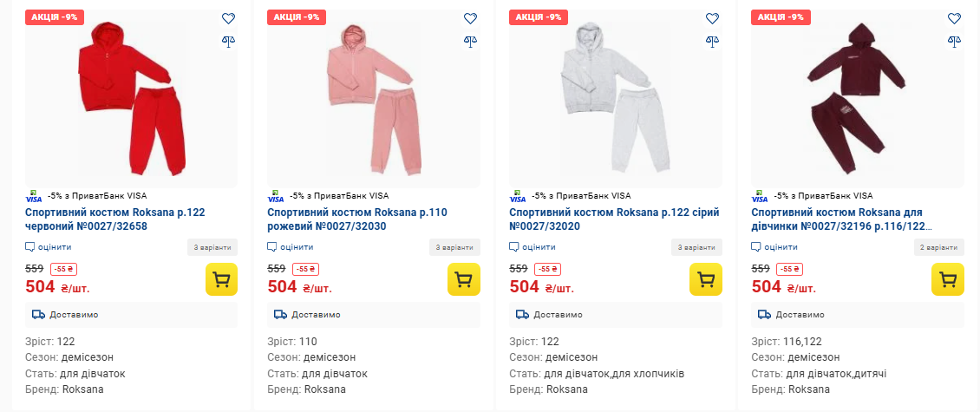
Task: Add red tracksuit to cart
Action: pos(221,279)
